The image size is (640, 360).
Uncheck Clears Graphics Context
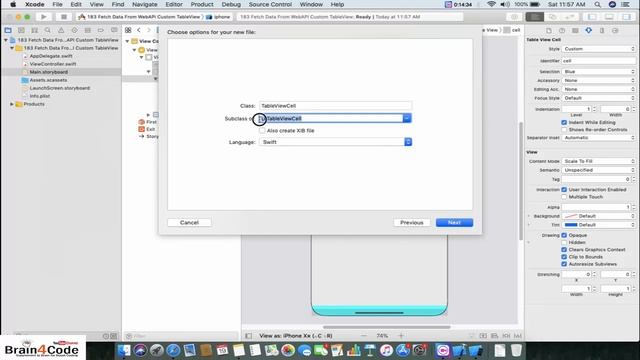[x=564, y=250]
